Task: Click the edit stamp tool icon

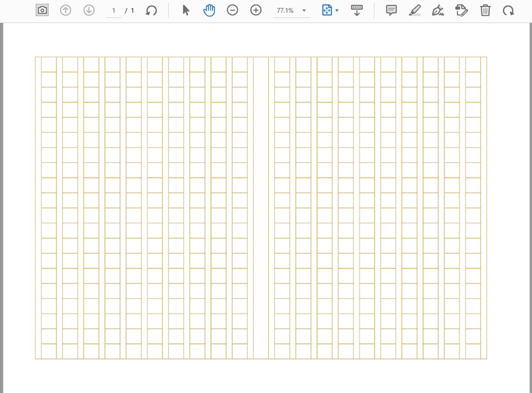Action: point(462,10)
